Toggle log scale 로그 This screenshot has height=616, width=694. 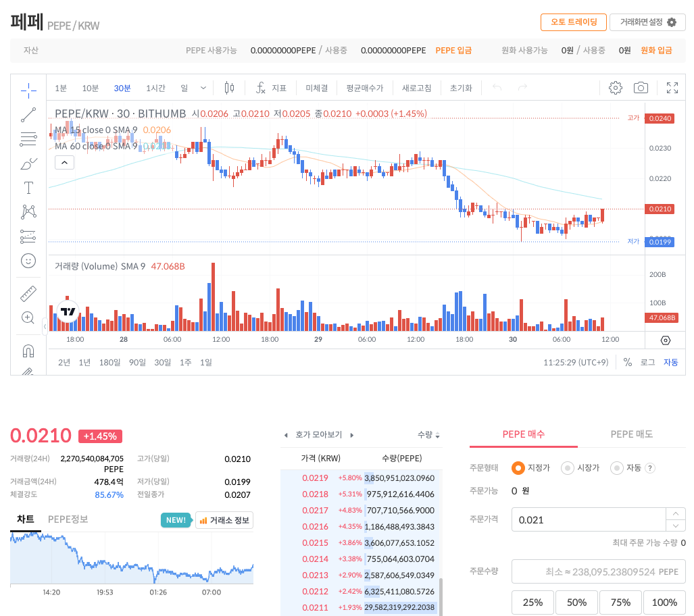point(647,362)
